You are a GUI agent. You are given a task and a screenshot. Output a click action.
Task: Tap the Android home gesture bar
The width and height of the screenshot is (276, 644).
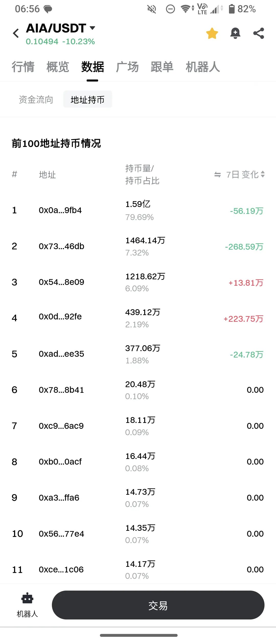(x=139, y=635)
